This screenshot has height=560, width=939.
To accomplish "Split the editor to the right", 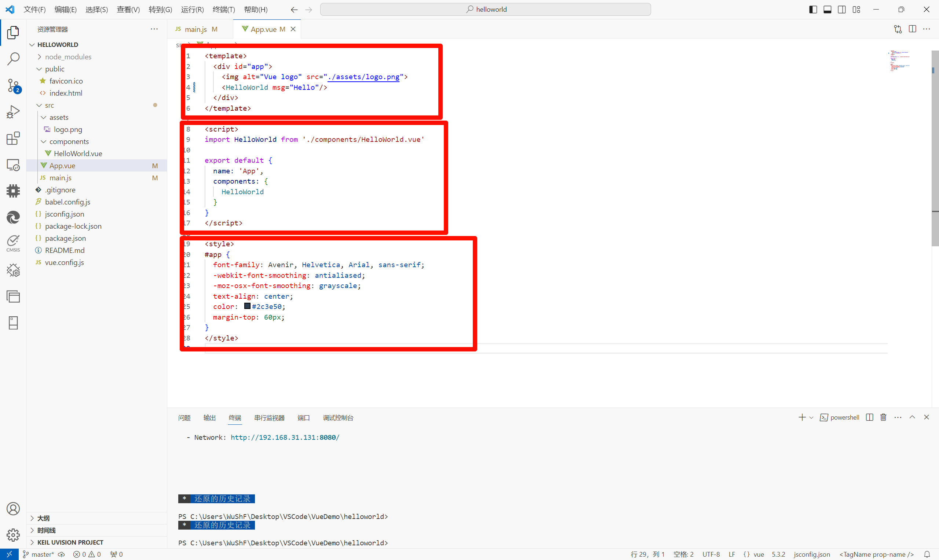I will tap(912, 29).
